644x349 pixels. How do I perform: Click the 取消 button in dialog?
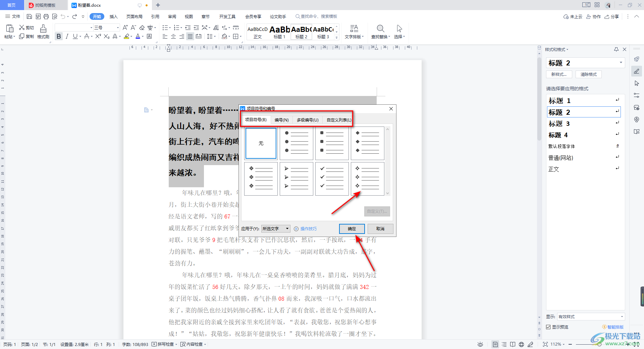click(x=380, y=229)
